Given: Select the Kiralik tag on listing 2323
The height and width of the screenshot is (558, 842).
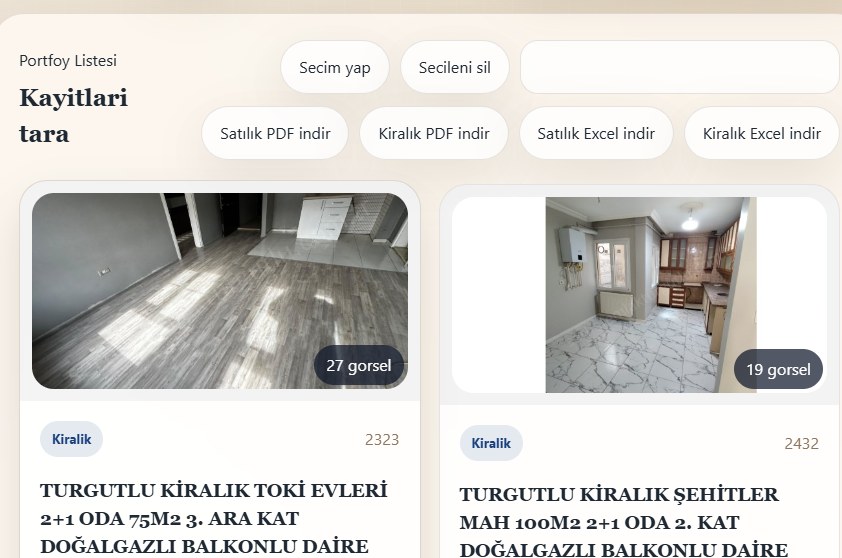Looking at the screenshot, I should coord(71,439).
